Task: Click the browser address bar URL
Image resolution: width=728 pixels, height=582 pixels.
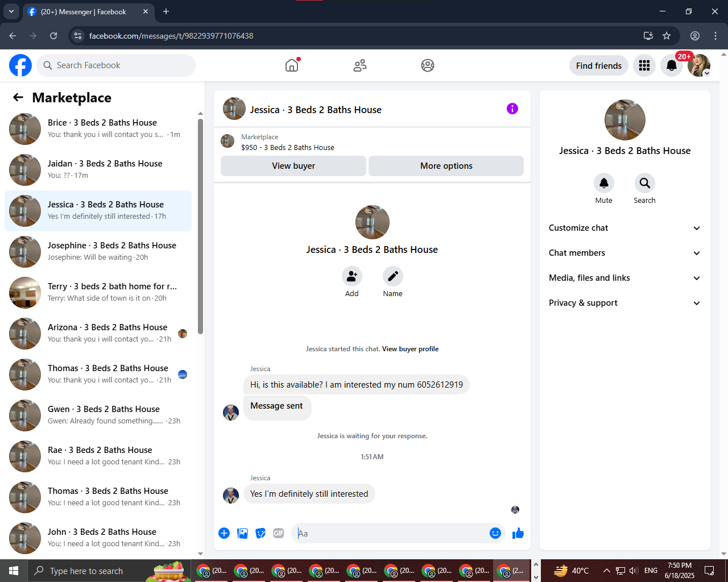Action: coord(171,36)
